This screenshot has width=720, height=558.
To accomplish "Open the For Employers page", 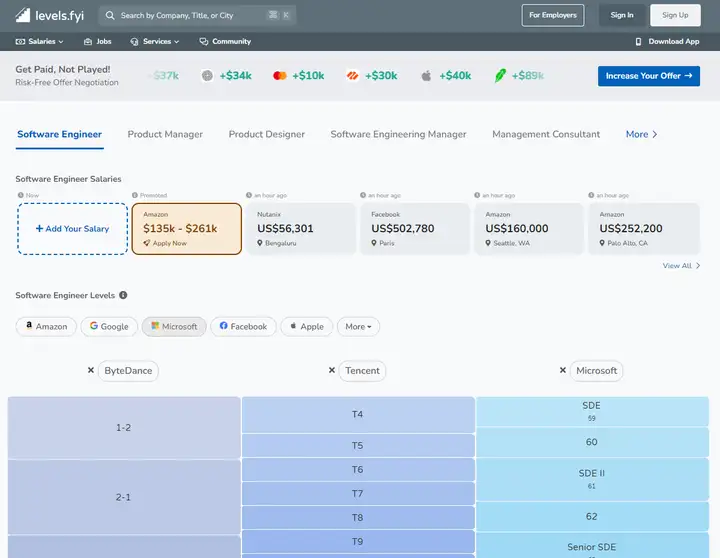I will (553, 15).
